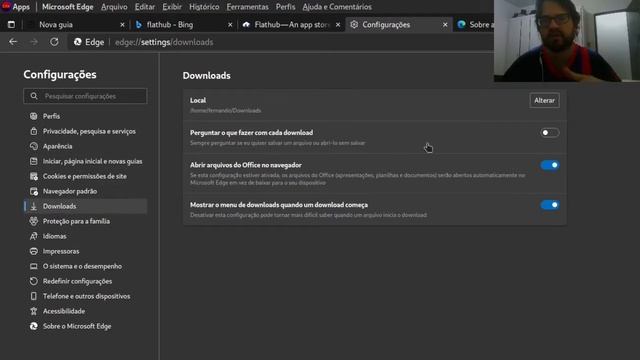
Task: Close the Flathub—An app store tab
Action: tap(338, 25)
